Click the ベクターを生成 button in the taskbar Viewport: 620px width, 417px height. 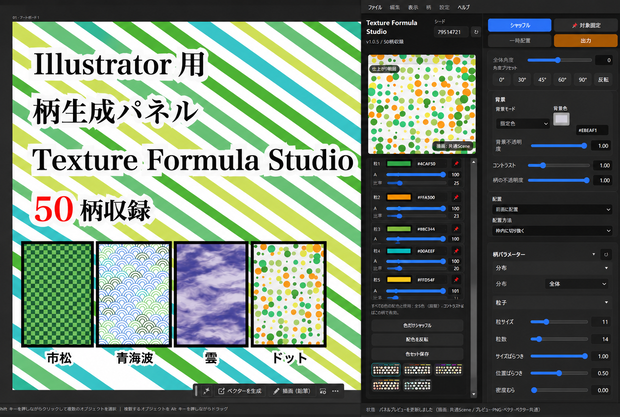(240, 391)
